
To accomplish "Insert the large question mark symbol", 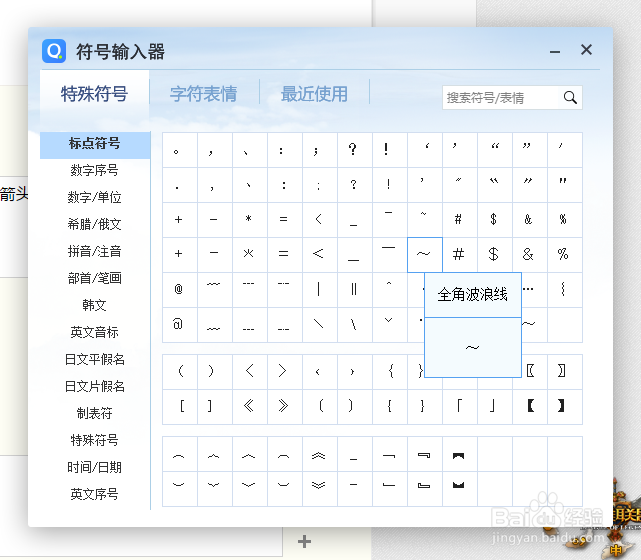I will (x=355, y=150).
